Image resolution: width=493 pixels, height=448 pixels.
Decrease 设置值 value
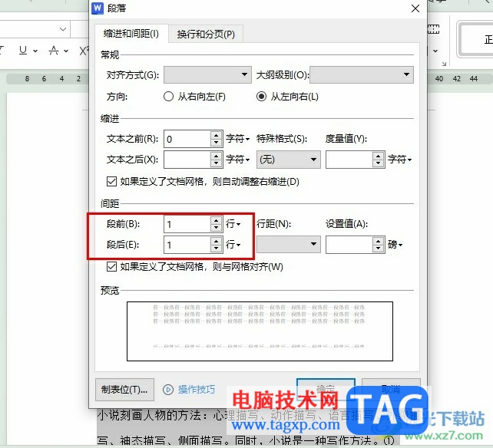[379, 249]
